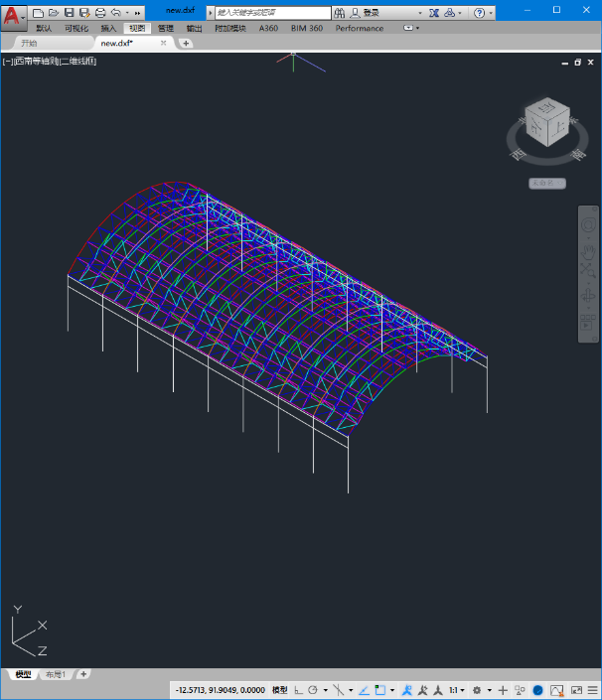This screenshot has height=700, width=602.
Task: Click the Help question mark icon
Action: 480,13
